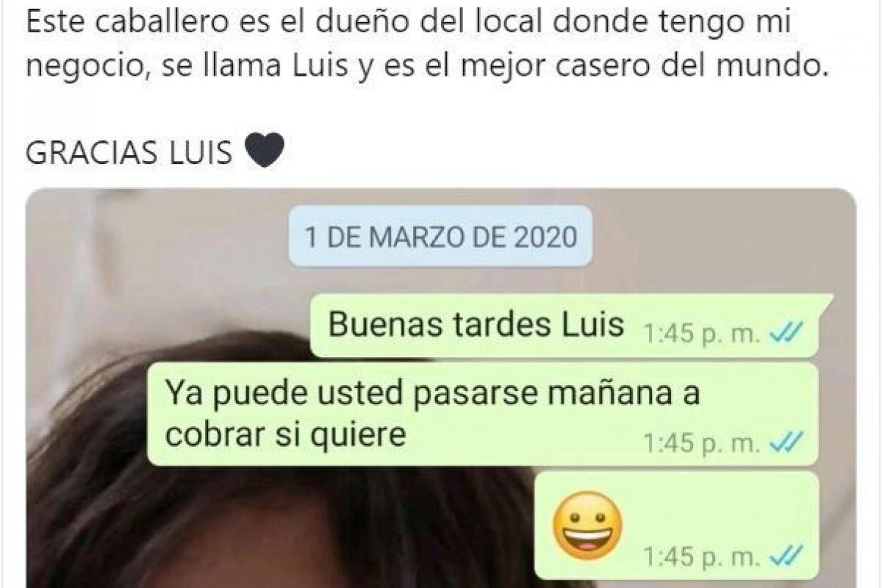Screen dimensions: 882x588
Task: Click the phrase 'mejor casero del mundo'
Action: (698, 70)
